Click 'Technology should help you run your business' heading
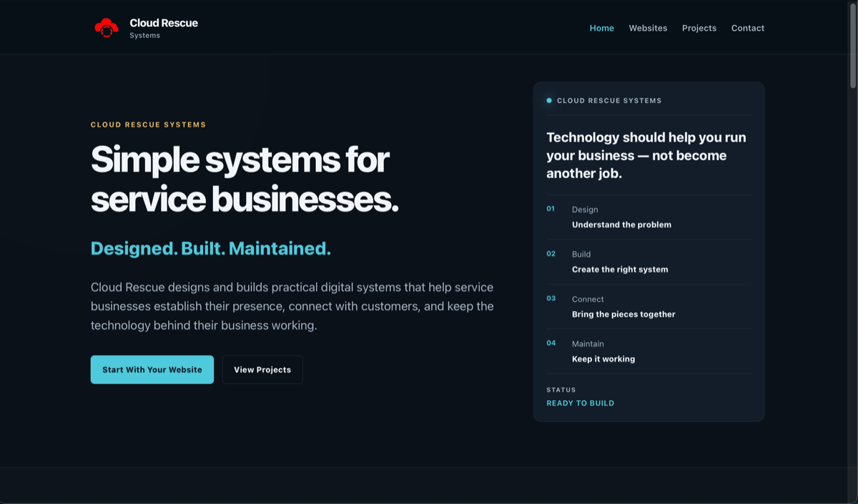Image resolution: width=858 pixels, height=504 pixels. click(x=646, y=155)
